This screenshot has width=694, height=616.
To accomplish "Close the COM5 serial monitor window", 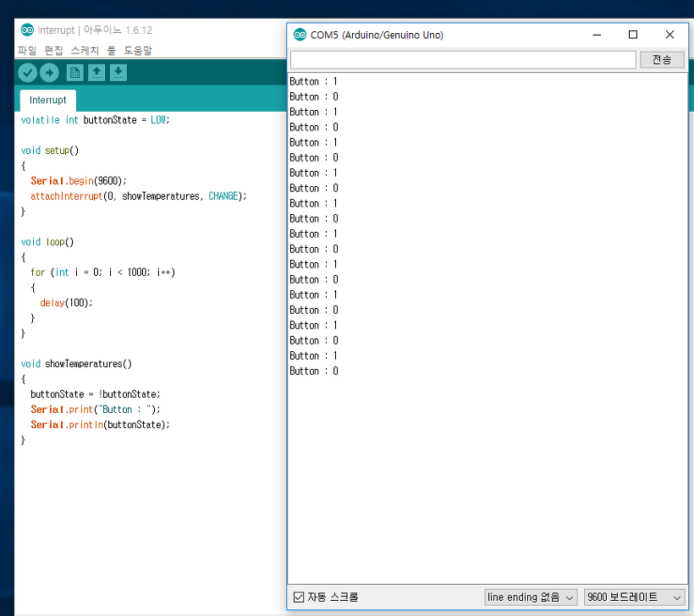I will (670, 35).
